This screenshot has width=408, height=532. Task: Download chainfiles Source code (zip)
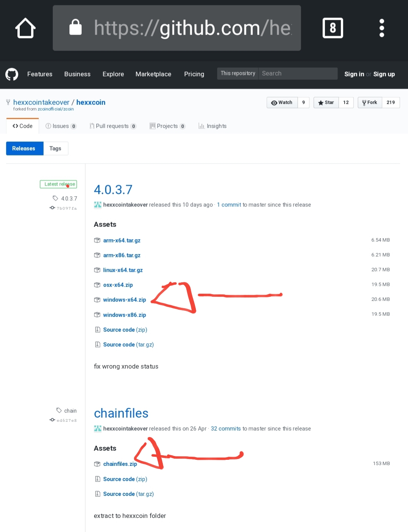coord(125,479)
